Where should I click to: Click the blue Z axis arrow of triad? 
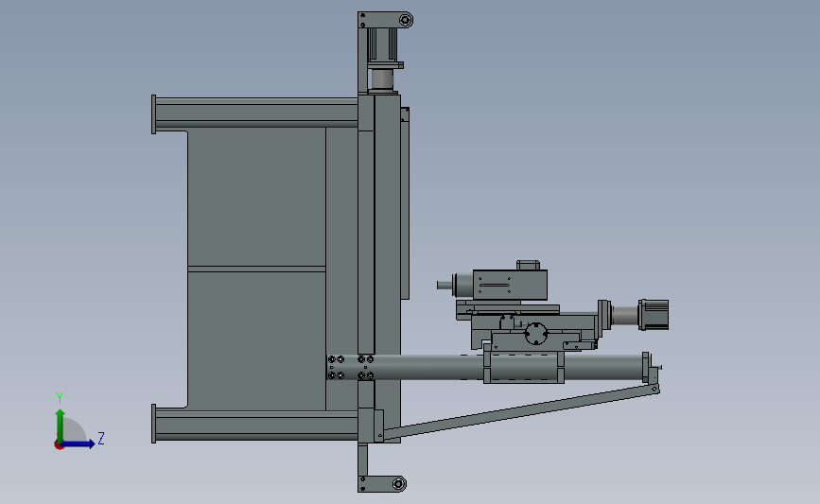(x=78, y=444)
